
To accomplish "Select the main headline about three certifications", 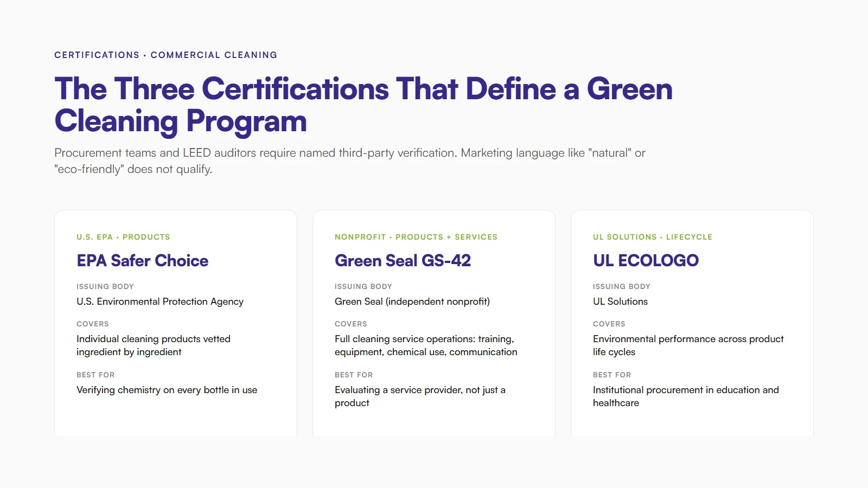I will pos(363,105).
